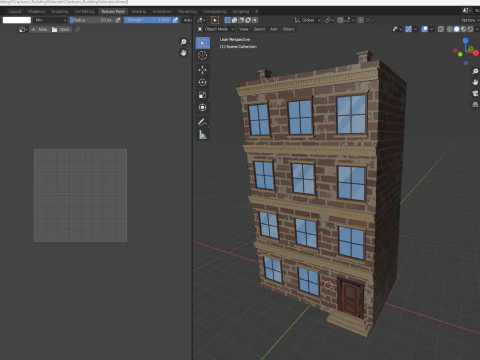480x360 pixels.
Task: Open the View menu in 3D viewport
Action: point(244,29)
